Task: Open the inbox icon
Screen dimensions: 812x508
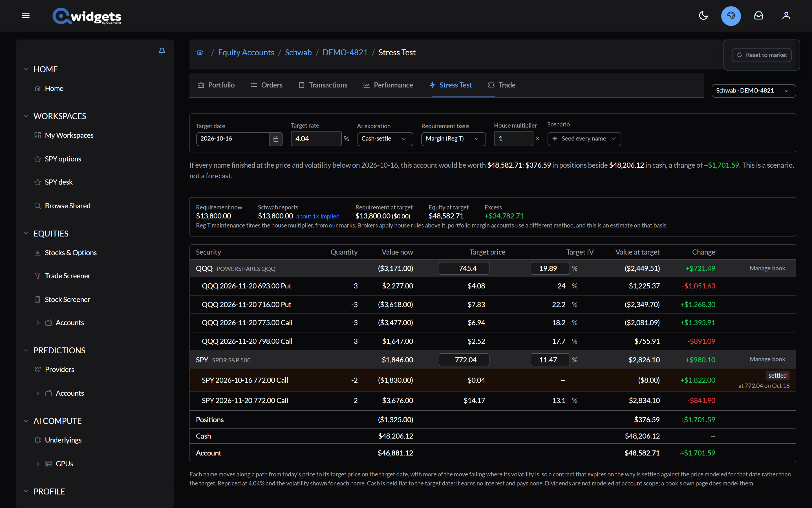Action: [759, 16]
